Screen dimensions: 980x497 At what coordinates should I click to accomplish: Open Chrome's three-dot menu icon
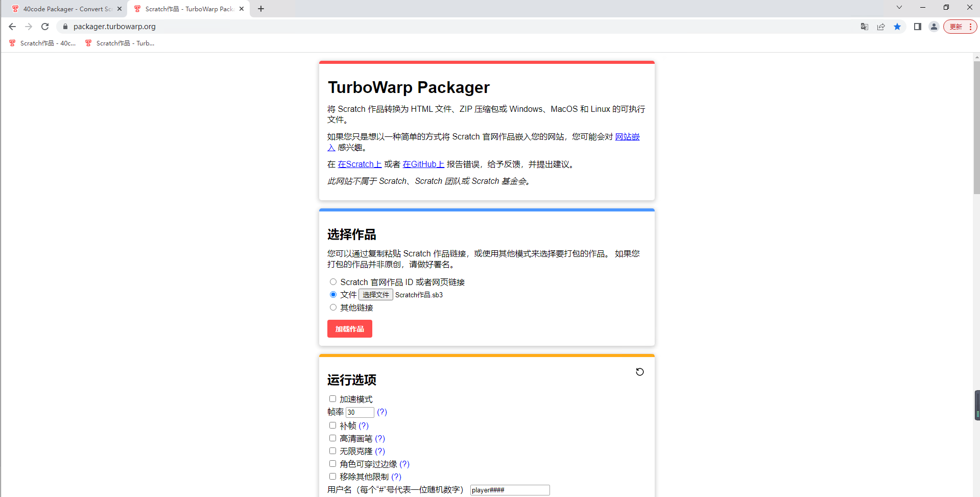(970, 27)
